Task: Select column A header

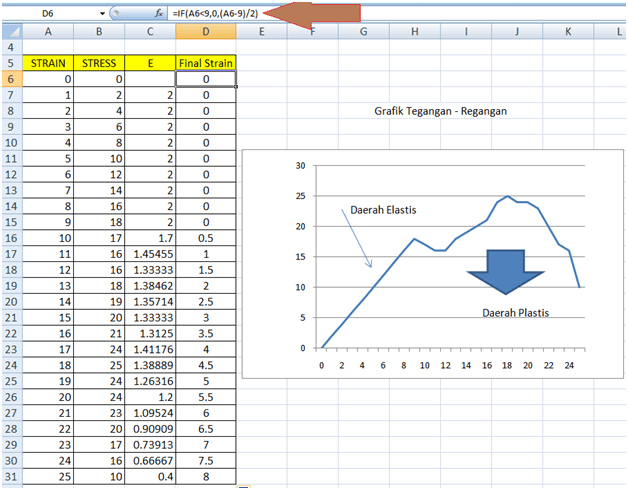Action: point(48,32)
